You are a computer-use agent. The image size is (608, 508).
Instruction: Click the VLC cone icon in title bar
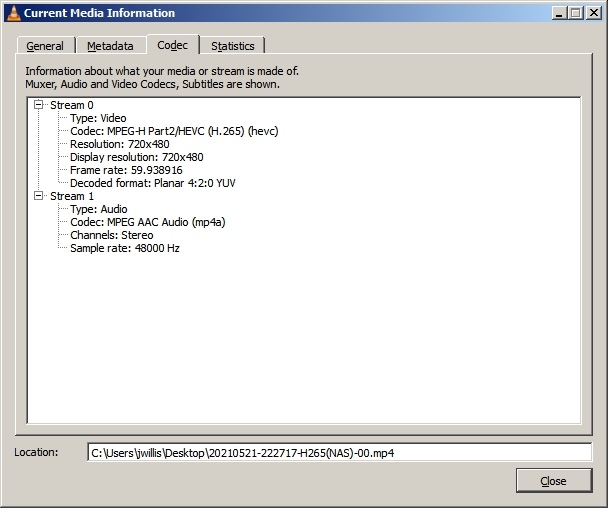coord(14,13)
